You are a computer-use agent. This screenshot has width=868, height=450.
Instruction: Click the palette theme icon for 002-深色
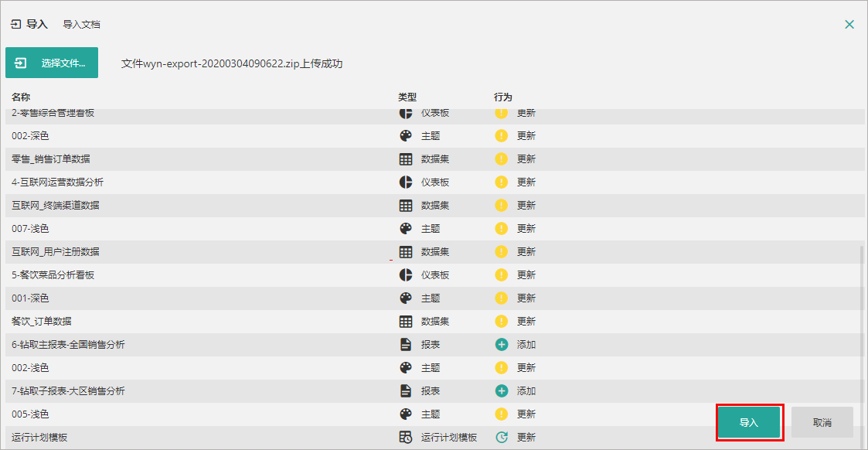click(x=406, y=136)
